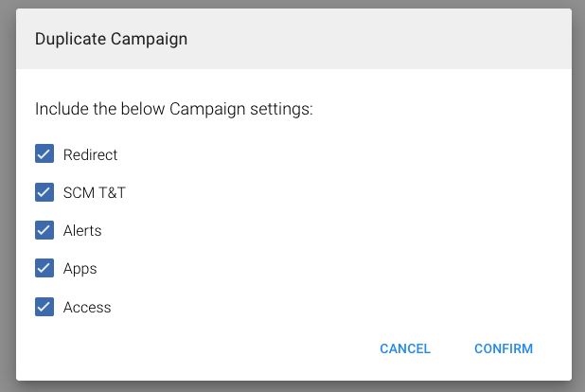
Task: Confirm the campaign duplication
Action: [x=504, y=348]
